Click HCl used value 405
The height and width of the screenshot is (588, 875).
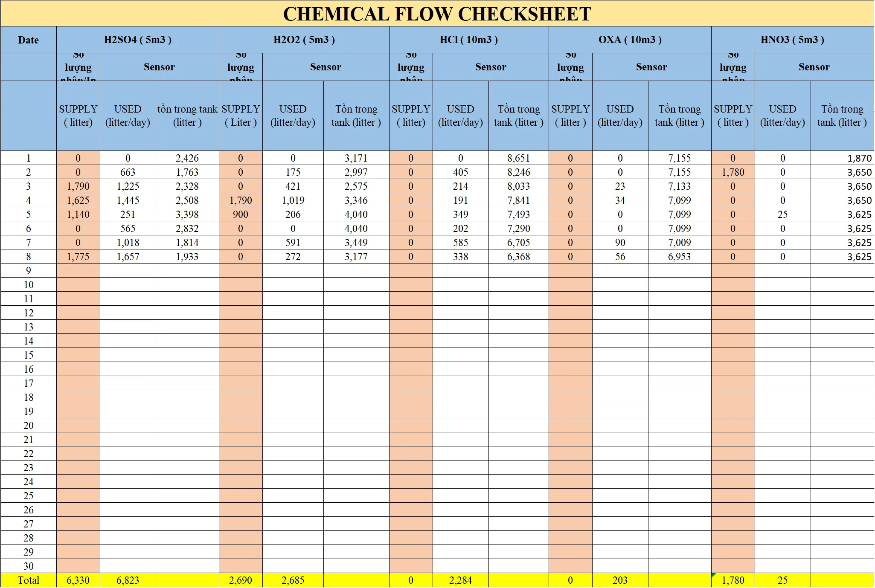[461, 172]
